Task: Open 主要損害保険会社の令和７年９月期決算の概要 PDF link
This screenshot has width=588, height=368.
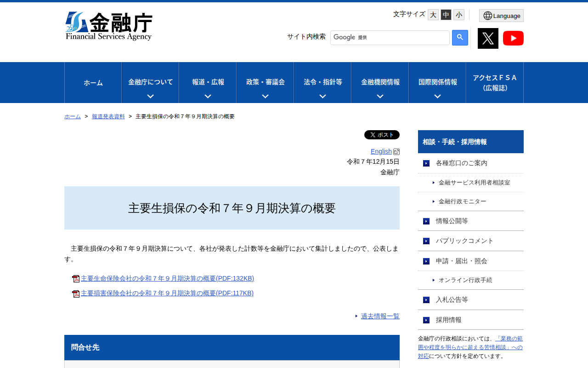Action: coord(167,293)
